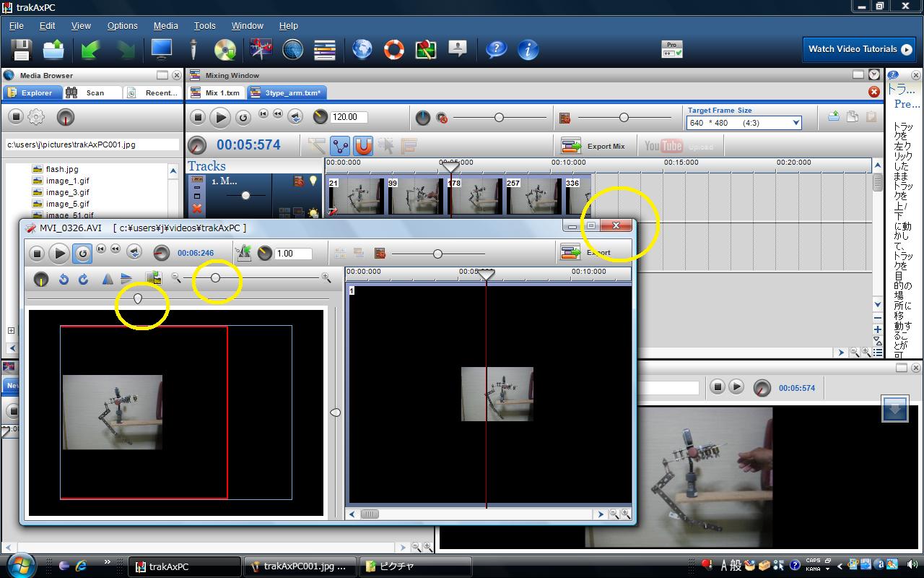
Task: Toggle the yellow knob button in the MVI_0326.AVI toolbar
Action: click(41, 279)
